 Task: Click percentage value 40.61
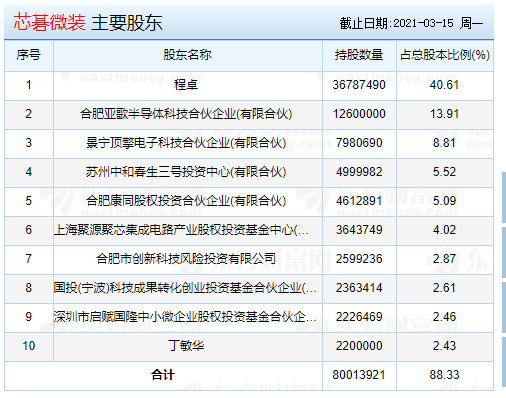click(x=444, y=85)
